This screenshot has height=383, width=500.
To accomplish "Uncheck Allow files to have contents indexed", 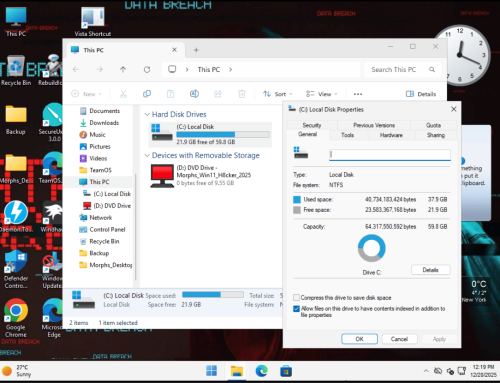I will tap(296, 309).
